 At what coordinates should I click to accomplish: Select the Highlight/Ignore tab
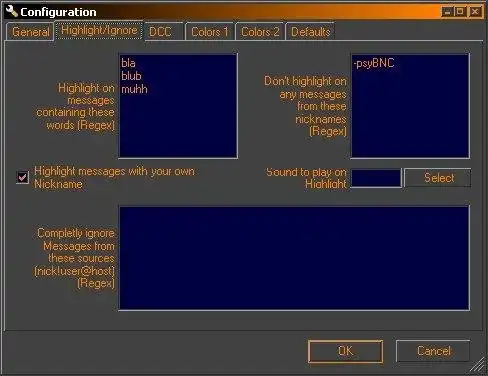(99, 31)
